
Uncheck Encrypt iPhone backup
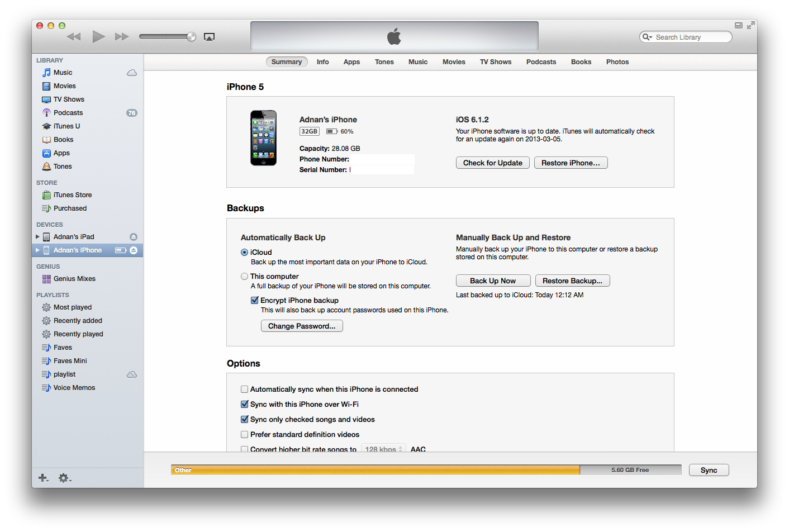pyautogui.click(x=255, y=301)
